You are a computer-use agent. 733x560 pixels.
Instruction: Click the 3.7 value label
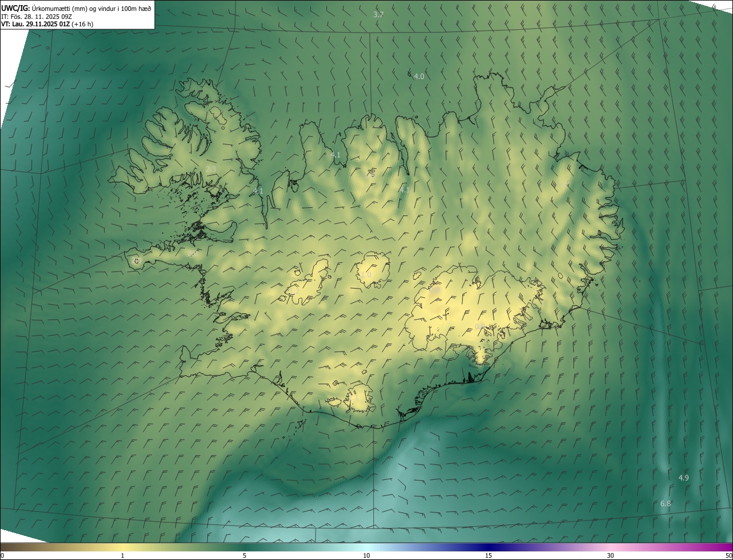pyautogui.click(x=379, y=14)
